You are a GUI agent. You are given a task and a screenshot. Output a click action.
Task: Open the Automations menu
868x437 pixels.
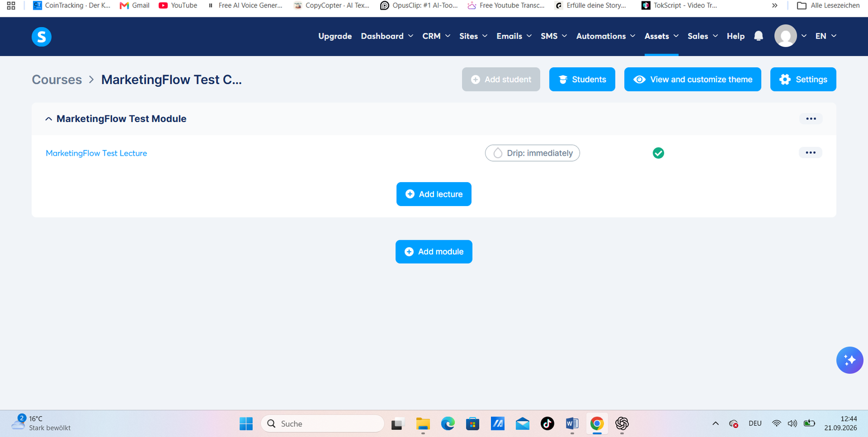(606, 36)
